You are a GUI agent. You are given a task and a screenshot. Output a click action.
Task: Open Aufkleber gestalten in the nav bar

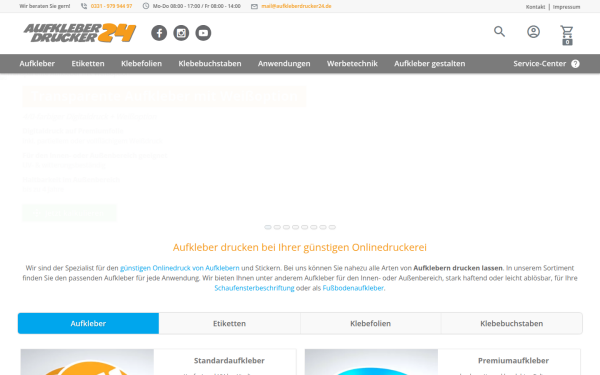pos(430,64)
